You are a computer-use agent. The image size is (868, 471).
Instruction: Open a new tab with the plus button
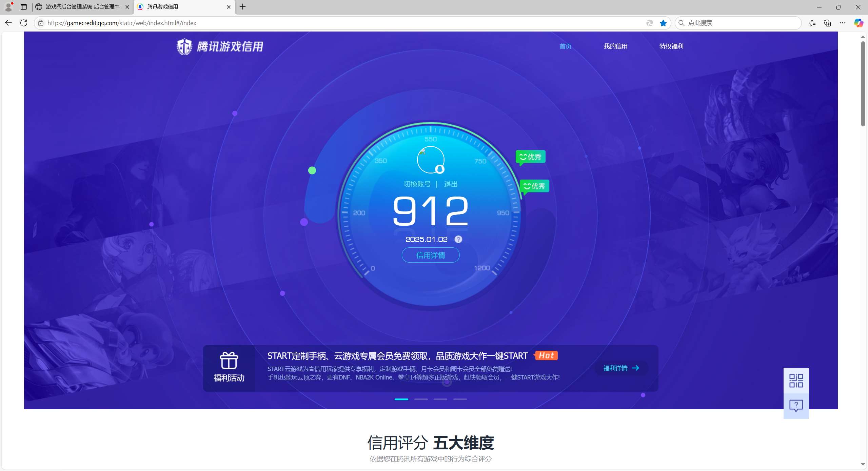[x=243, y=7]
